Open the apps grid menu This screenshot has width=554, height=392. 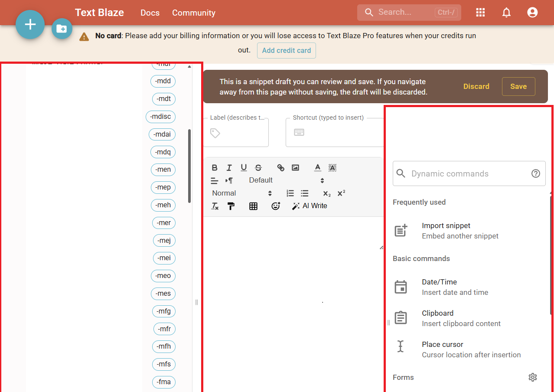tap(480, 13)
